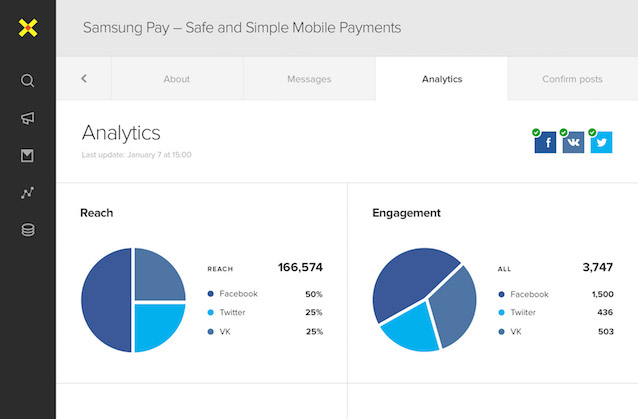Click the Twitter slice of Engagement pie

coord(413,330)
